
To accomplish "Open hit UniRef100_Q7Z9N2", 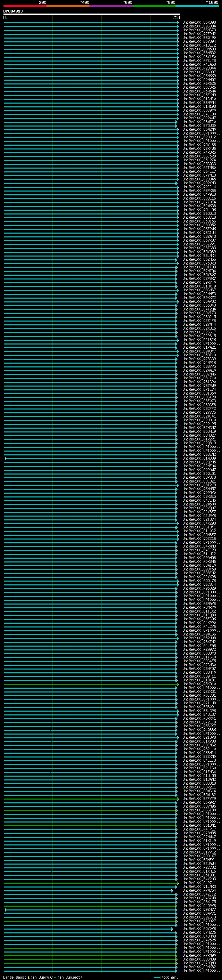I will (199, 34).
